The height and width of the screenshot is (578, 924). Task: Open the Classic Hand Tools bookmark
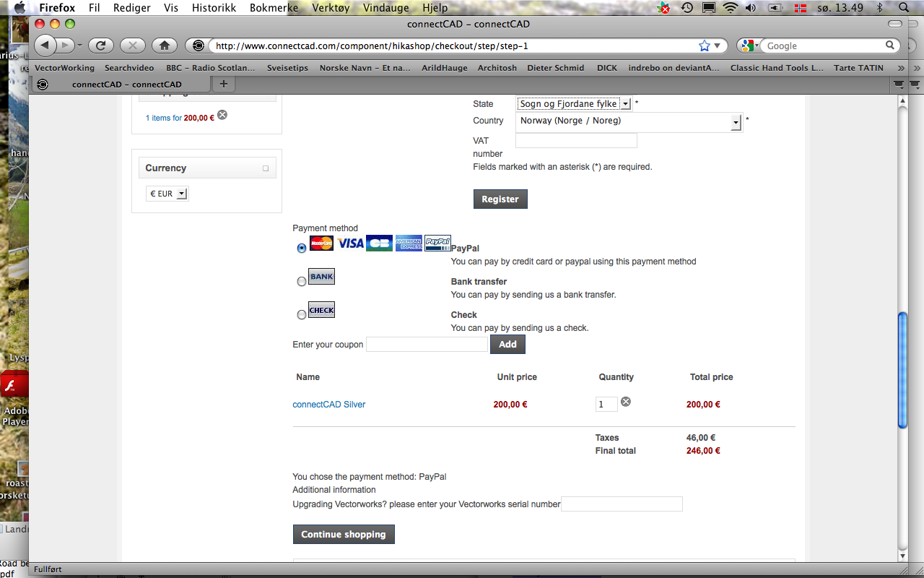[777, 68]
